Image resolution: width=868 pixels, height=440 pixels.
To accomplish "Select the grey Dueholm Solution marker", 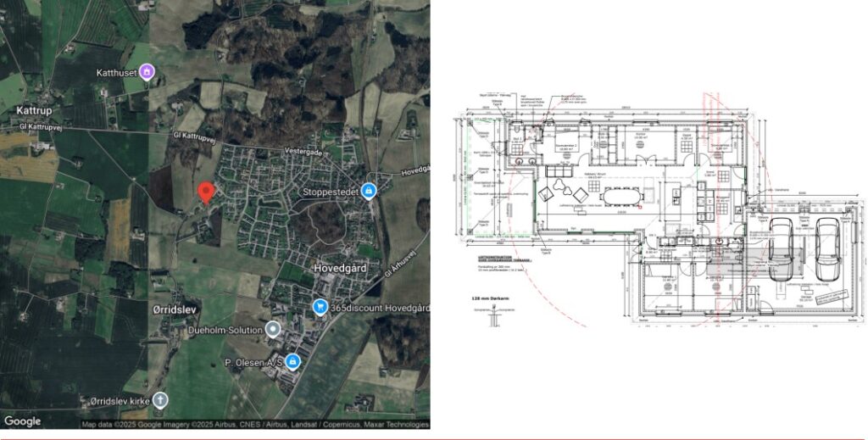I will [x=272, y=328].
